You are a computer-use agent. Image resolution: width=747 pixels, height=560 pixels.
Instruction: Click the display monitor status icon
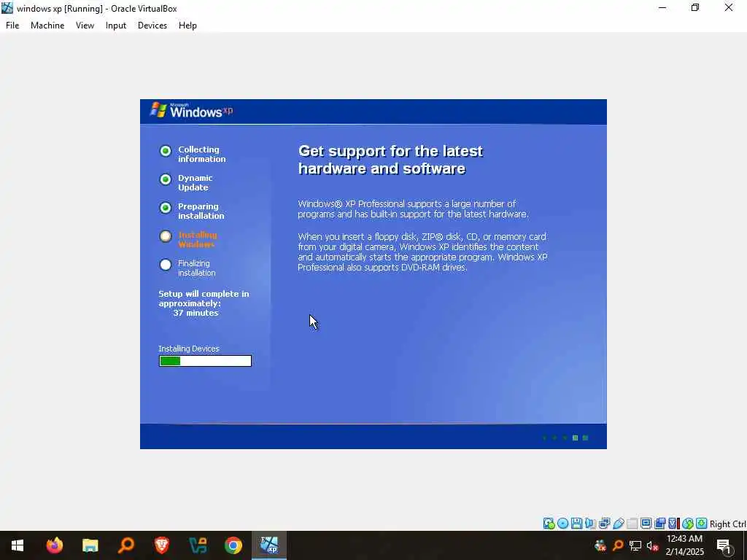(646, 524)
